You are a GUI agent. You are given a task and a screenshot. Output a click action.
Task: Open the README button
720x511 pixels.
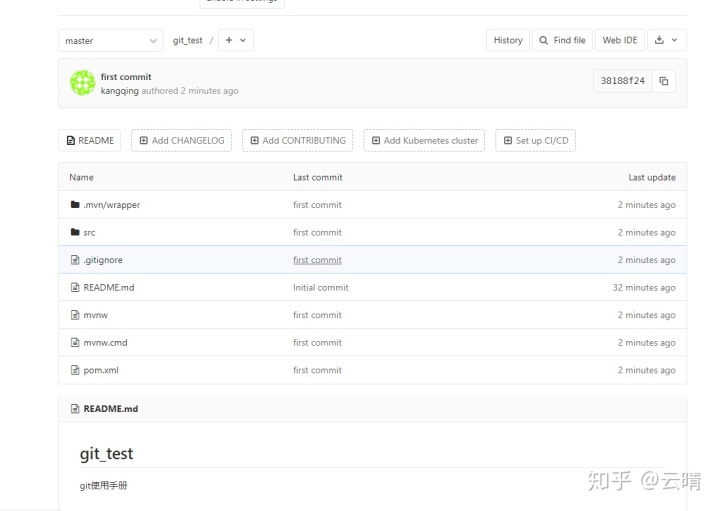coord(90,140)
